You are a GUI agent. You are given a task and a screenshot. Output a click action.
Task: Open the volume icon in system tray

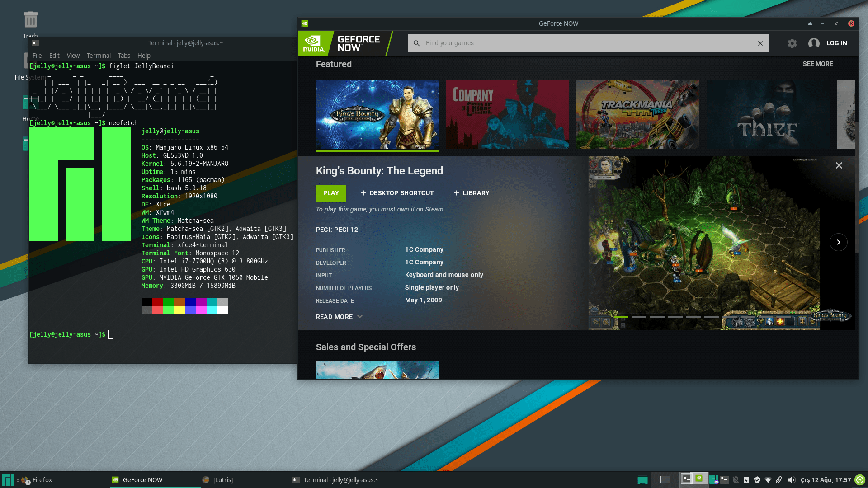coord(791,480)
